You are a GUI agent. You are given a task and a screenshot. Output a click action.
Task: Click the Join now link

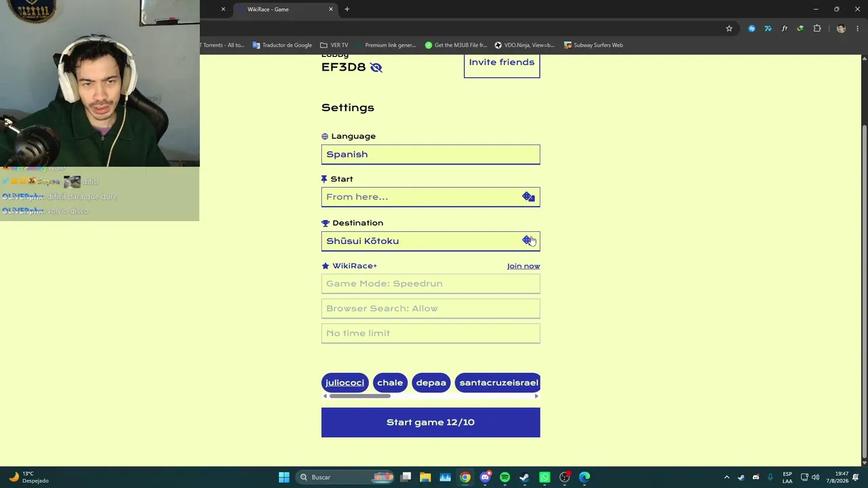(524, 266)
